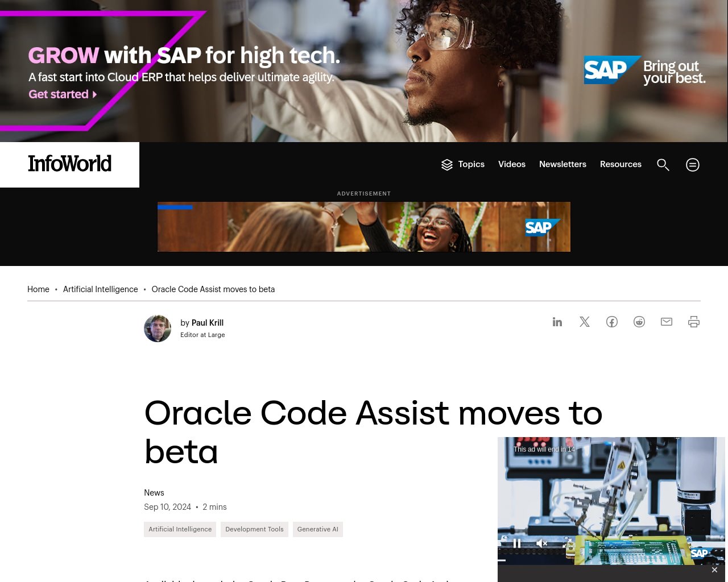Go to Artificial Intelligence breadcrumb
Screen dimensions: 728x582
[x=101, y=289]
